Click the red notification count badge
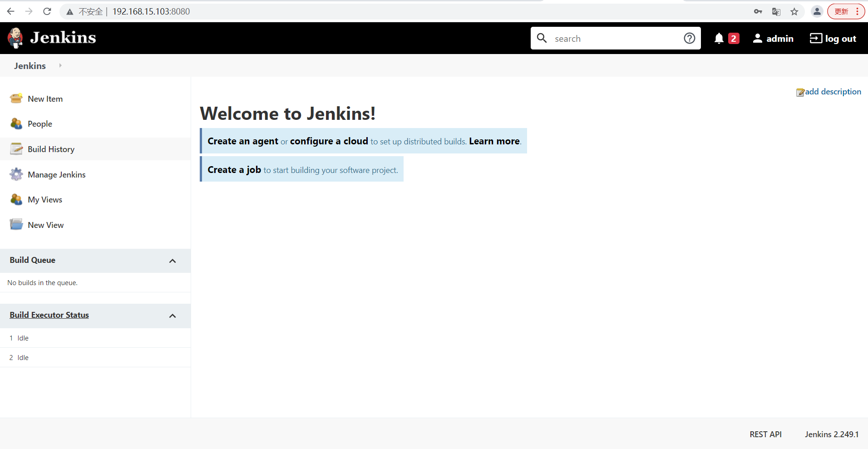 click(x=734, y=39)
